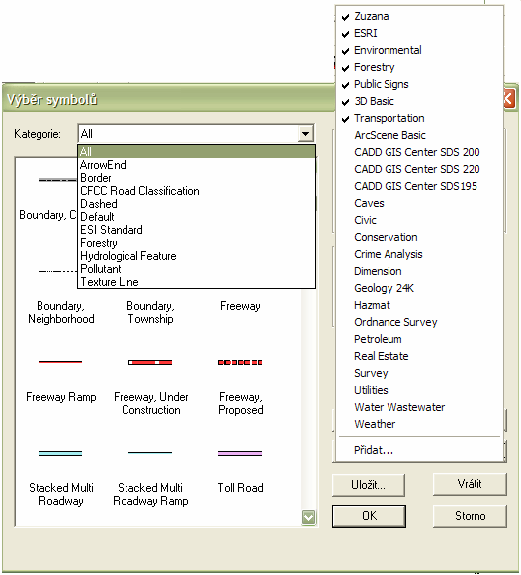Pick Hydrological Feature from category list
The width and height of the screenshot is (521, 575).
[x=128, y=256]
